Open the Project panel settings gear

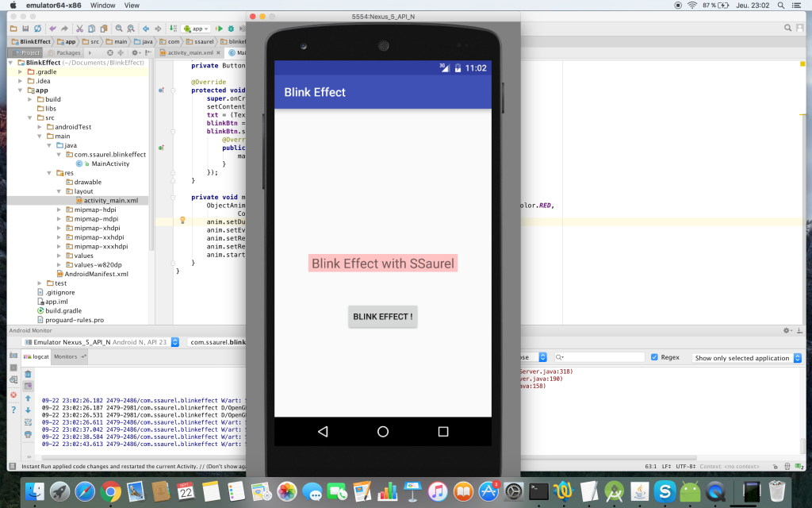click(x=135, y=52)
